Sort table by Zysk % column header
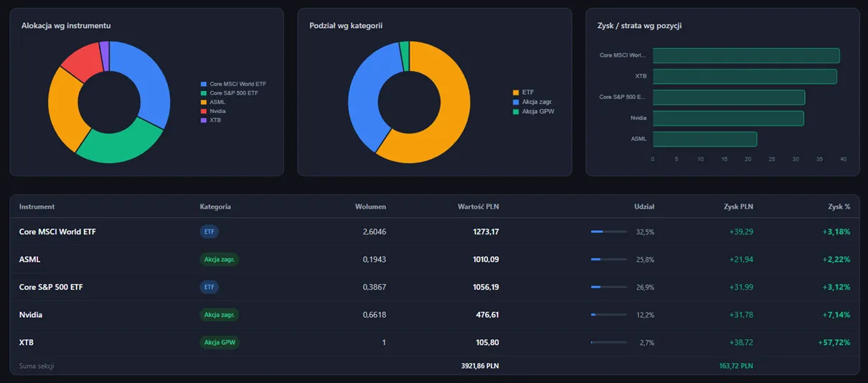This screenshot has width=868, height=383. (x=839, y=207)
